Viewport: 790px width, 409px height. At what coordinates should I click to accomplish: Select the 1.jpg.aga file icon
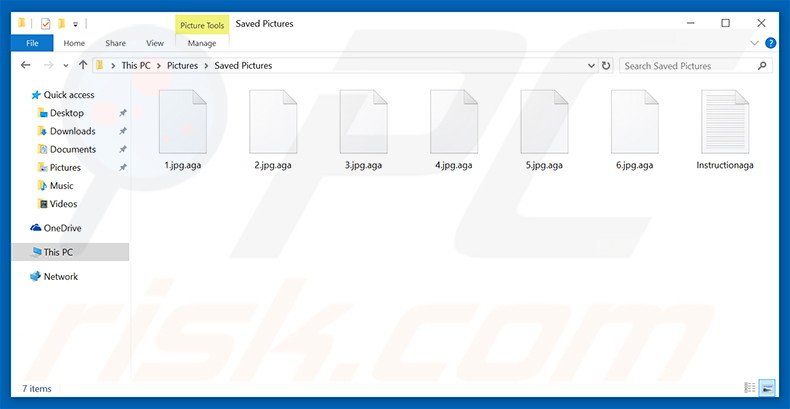(x=183, y=121)
